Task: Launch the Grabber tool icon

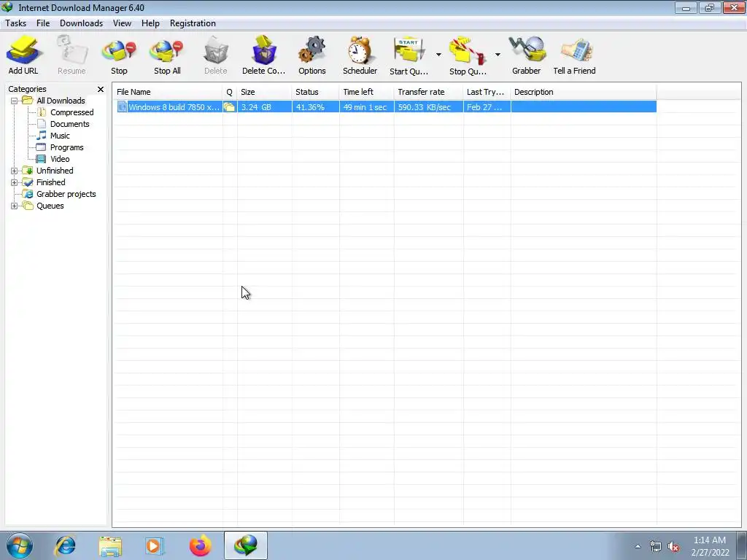Action: [x=527, y=49]
